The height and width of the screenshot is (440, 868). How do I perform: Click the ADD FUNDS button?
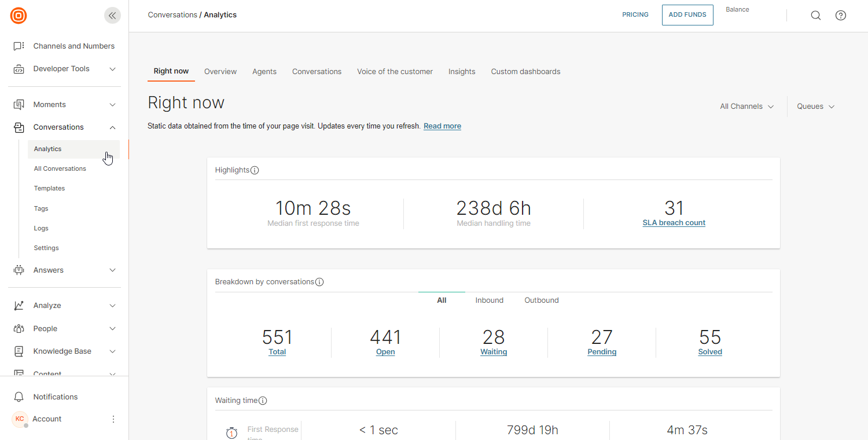click(687, 15)
